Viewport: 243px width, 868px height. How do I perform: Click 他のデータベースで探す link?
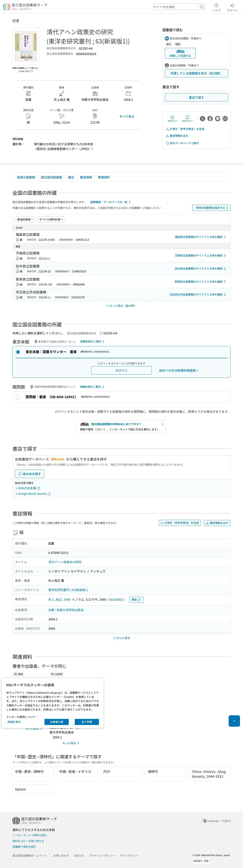tap(182, 143)
